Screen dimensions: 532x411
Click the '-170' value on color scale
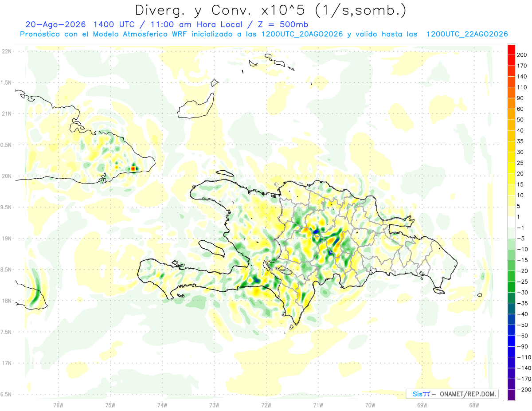[x=524, y=379]
